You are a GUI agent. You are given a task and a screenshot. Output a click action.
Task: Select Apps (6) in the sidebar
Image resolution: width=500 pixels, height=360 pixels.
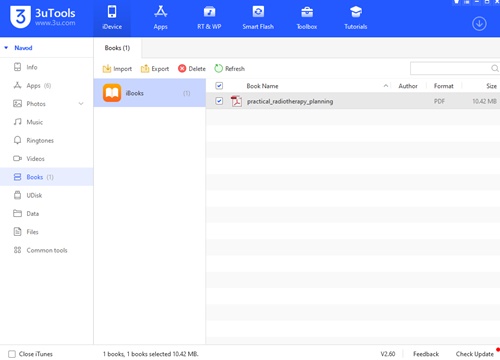(47, 86)
